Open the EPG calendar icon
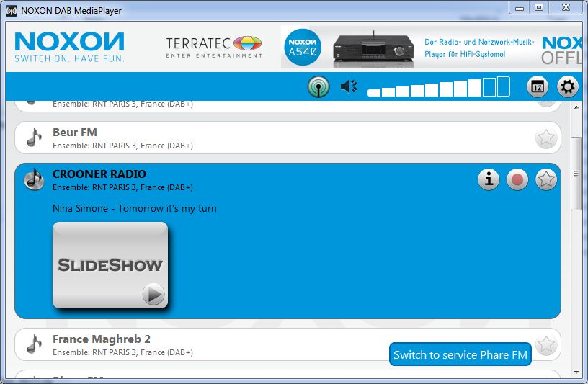The image size is (588, 384). [538, 86]
